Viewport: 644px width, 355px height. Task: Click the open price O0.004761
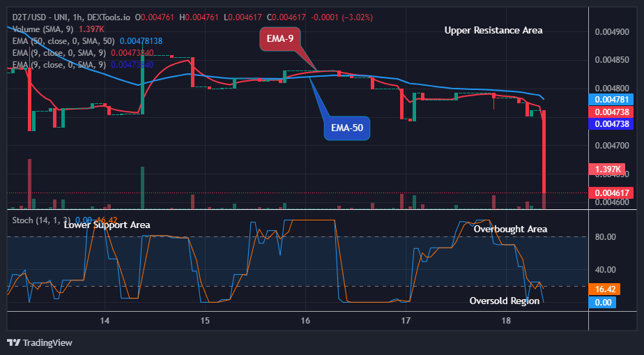click(155, 17)
